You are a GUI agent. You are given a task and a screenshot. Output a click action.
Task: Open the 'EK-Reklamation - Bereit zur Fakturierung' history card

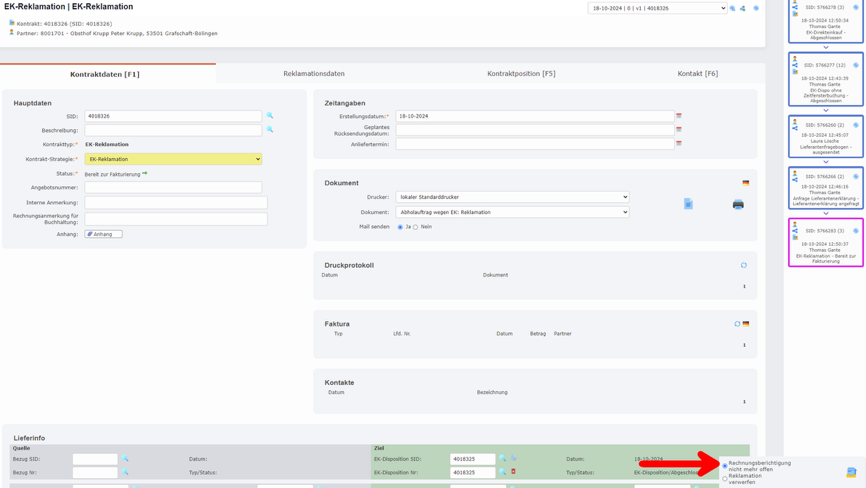click(x=825, y=243)
